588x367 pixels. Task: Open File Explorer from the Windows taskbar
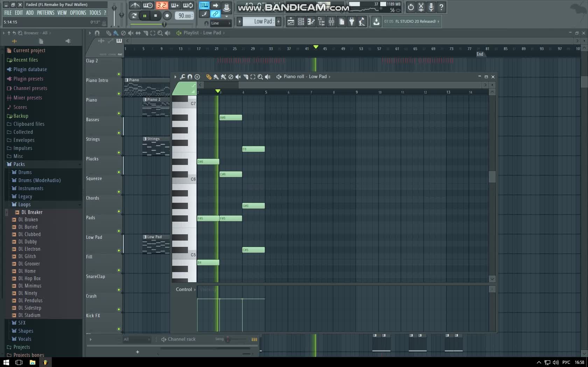[x=32, y=362]
